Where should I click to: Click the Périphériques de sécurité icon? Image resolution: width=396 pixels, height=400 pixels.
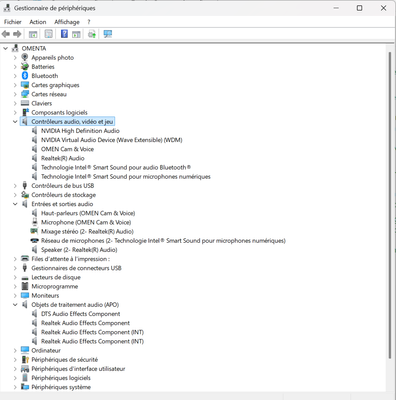click(x=25, y=359)
